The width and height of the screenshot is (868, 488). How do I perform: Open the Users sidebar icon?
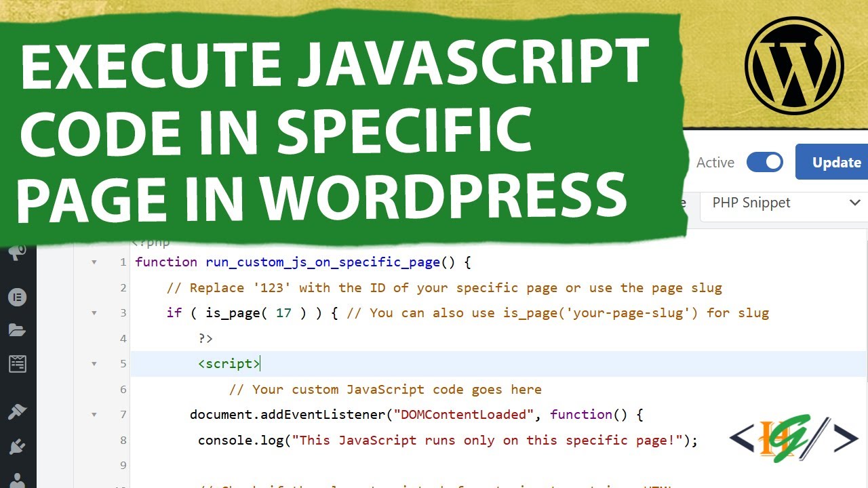coord(17,480)
